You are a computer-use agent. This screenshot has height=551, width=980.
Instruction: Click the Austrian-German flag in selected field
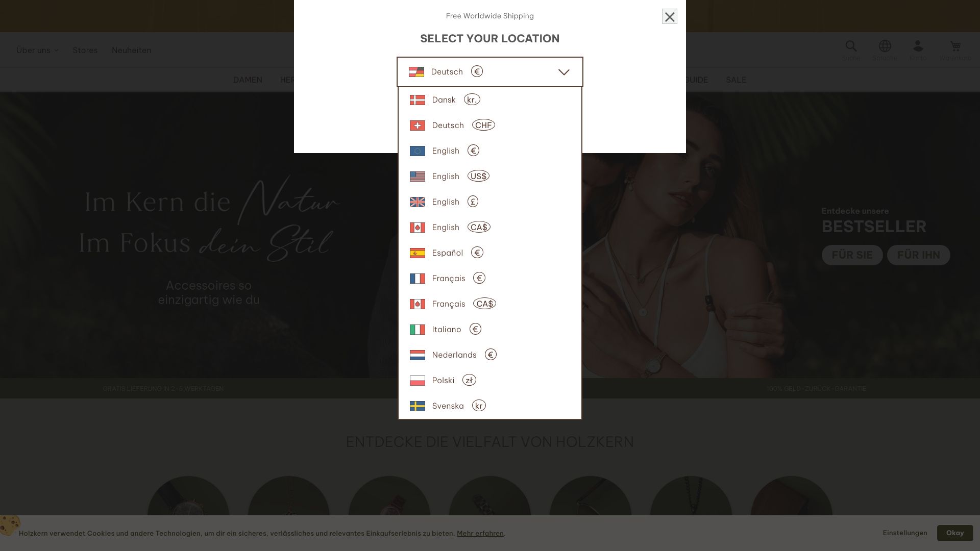click(x=416, y=72)
